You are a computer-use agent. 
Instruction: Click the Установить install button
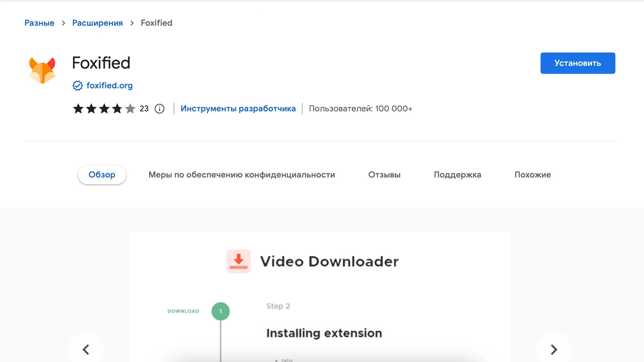pos(578,63)
